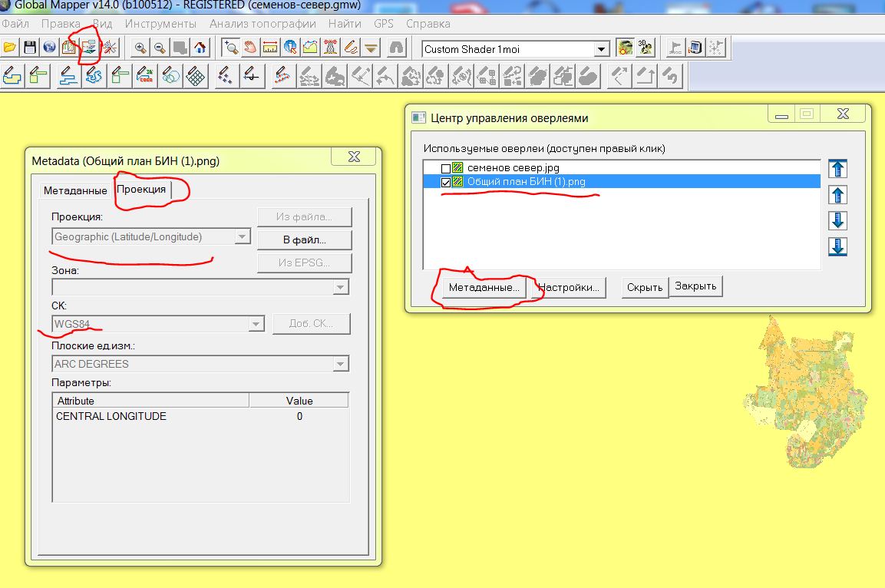Click the Zoom In magnifier icon
885x588 pixels.
[140, 48]
